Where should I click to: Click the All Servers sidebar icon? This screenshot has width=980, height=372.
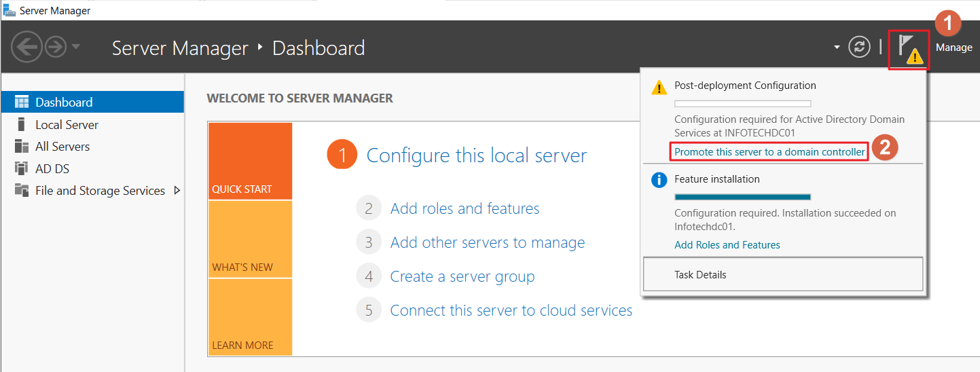click(22, 147)
